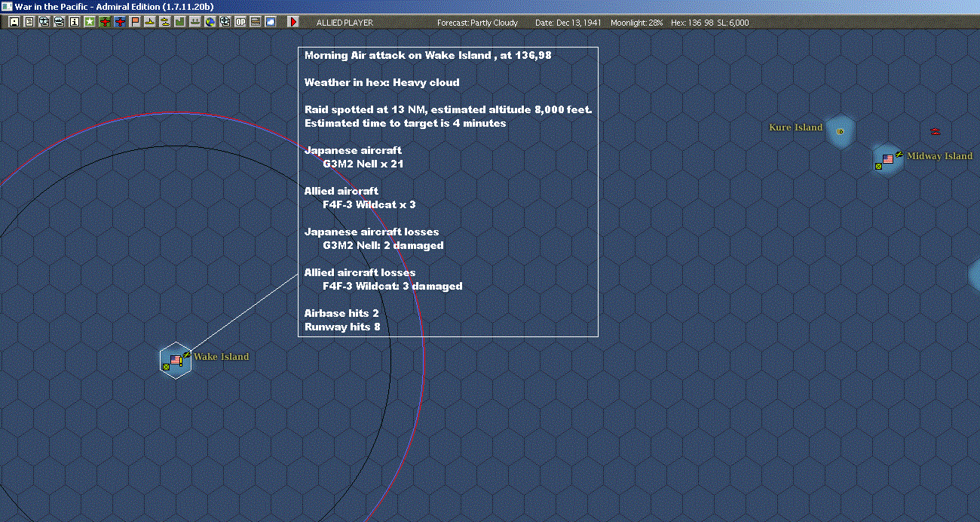Open the green terrain toolbar icon
This screenshot has height=522, width=980.
[179, 22]
